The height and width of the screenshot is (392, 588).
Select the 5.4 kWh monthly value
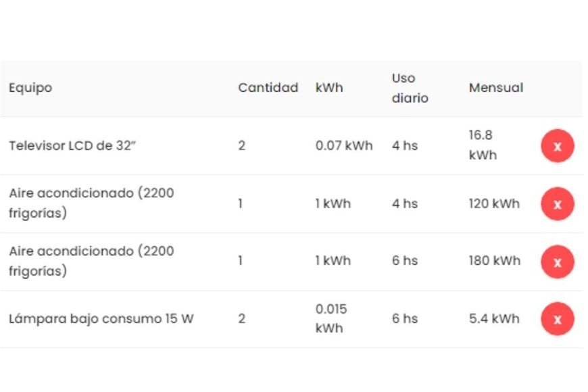[x=494, y=319]
